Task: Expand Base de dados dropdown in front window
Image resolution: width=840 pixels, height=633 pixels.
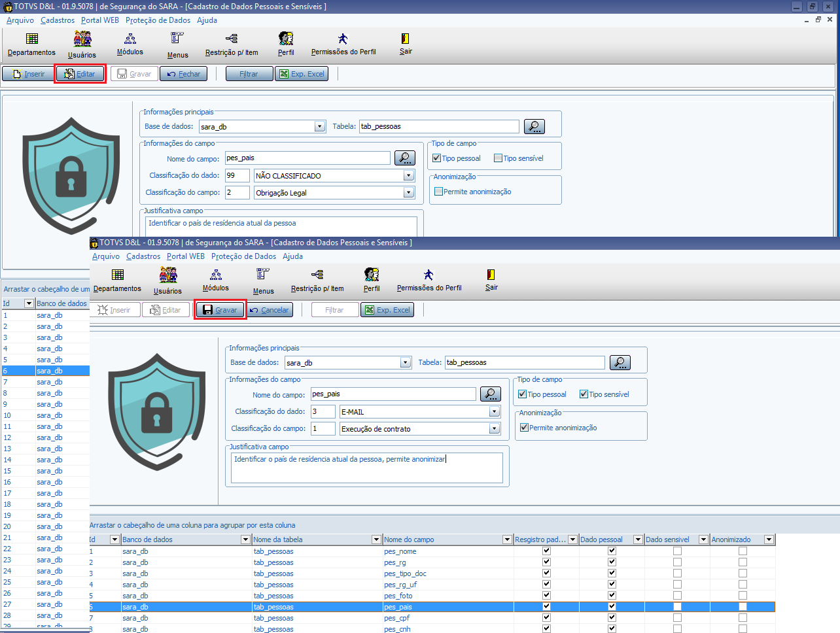Action: [x=406, y=363]
